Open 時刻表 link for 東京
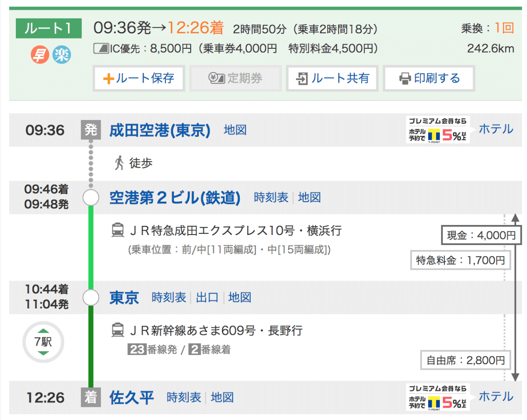Screen dimensions: 527x420 point(169,297)
